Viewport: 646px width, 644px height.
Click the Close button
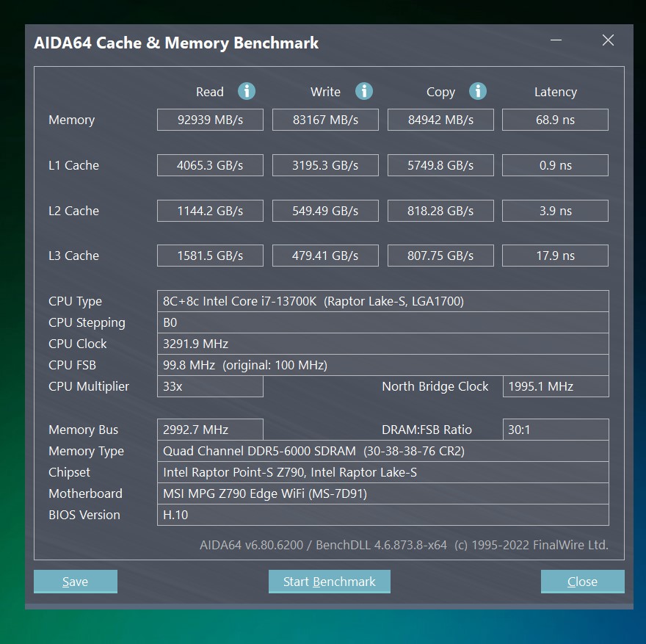click(582, 581)
